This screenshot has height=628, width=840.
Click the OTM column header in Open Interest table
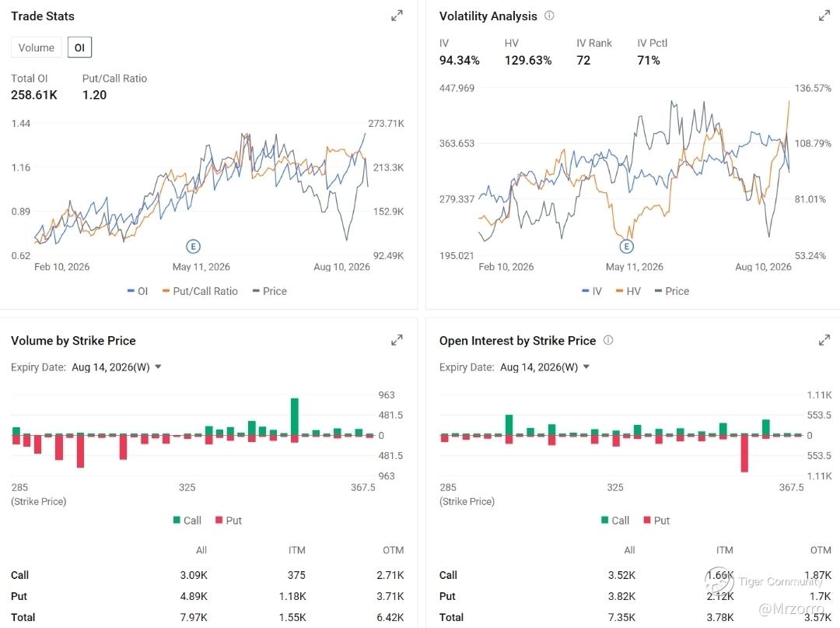[821, 550]
